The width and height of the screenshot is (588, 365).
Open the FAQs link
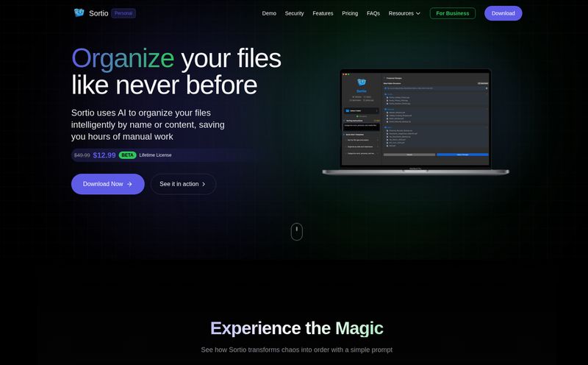pyautogui.click(x=373, y=13)
